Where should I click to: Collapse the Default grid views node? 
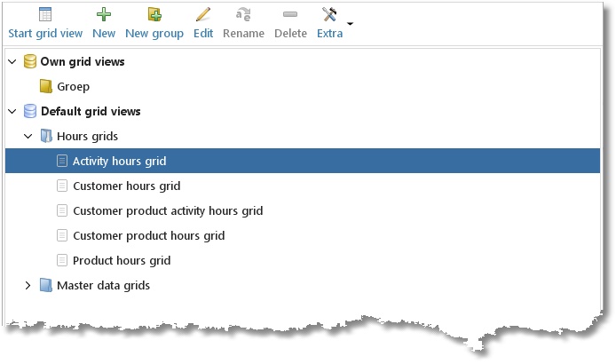12,111
